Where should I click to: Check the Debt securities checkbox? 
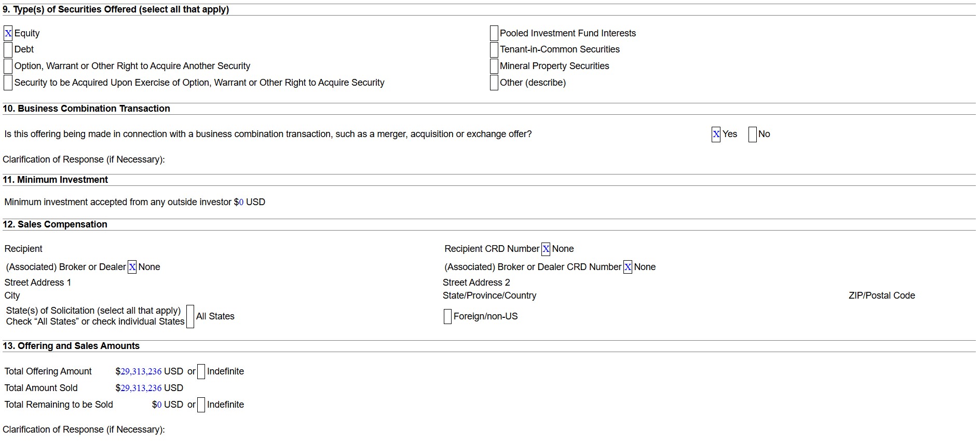[x=8, y=50]
